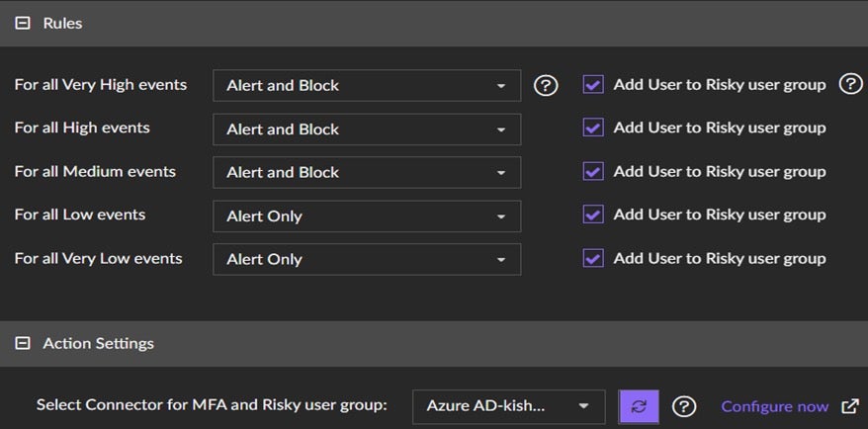
Task: Click external link icon after Configure now
Action: coord(849,406)
